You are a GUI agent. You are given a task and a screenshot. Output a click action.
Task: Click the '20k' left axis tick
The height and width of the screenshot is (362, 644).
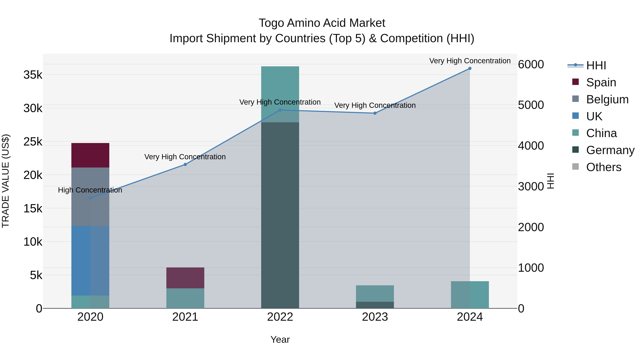(x=33, y=175)
